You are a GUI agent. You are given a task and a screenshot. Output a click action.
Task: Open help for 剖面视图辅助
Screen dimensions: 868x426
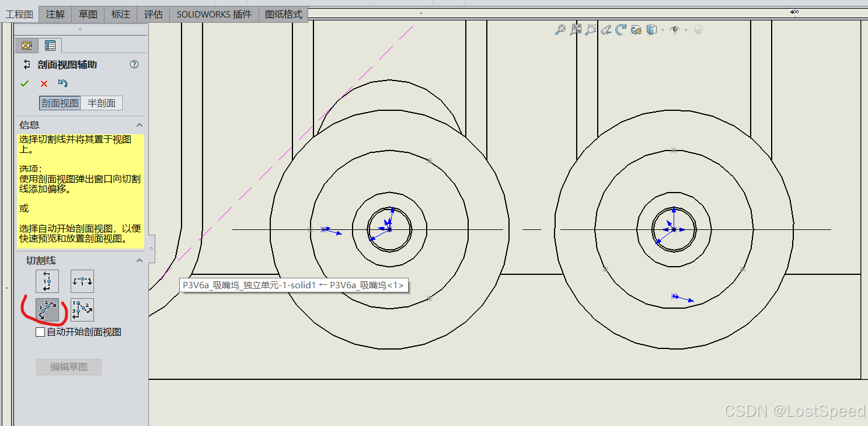pos(134,64)
